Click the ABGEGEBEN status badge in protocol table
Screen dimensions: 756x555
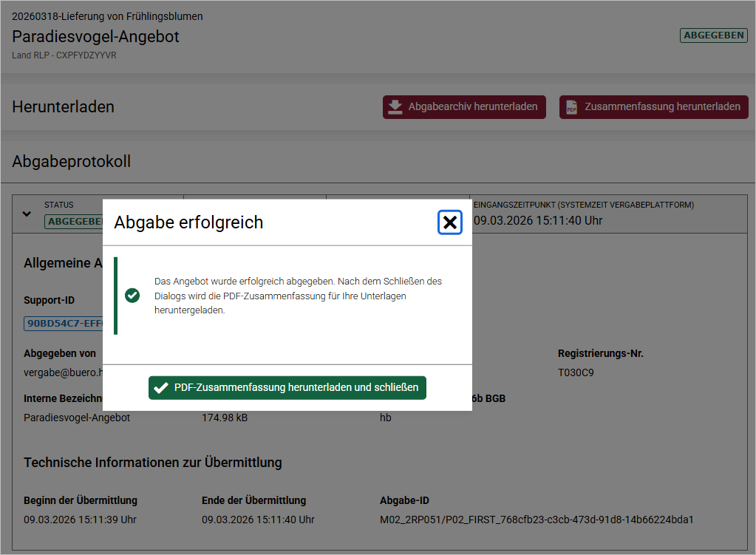pos(73,221)
